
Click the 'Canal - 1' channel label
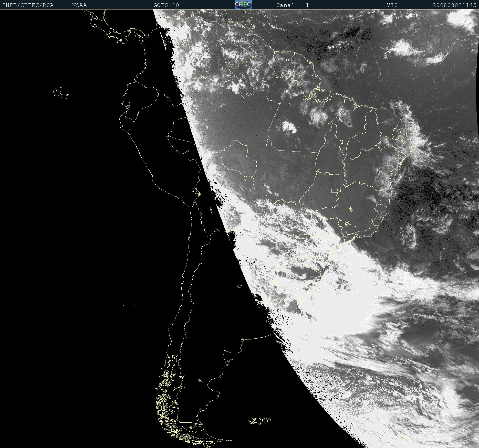pyautogui.click(x=293, y=5)
